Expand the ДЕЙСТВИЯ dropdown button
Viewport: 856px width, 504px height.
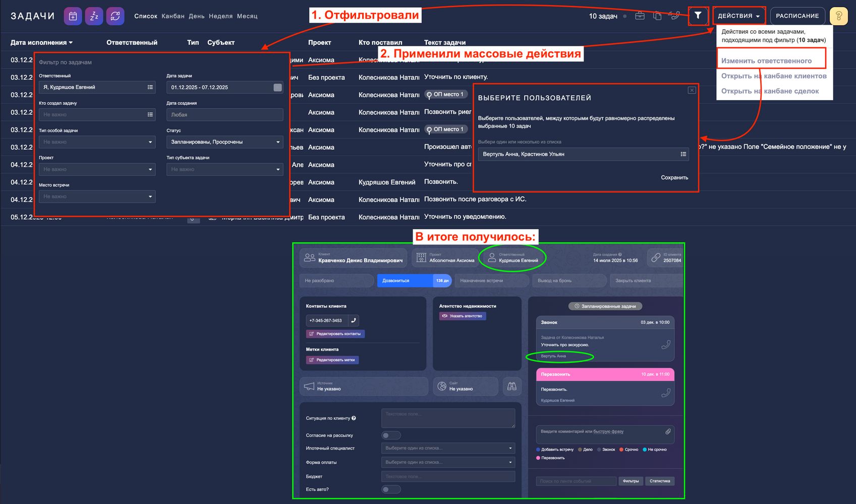(x=739, y=16)
